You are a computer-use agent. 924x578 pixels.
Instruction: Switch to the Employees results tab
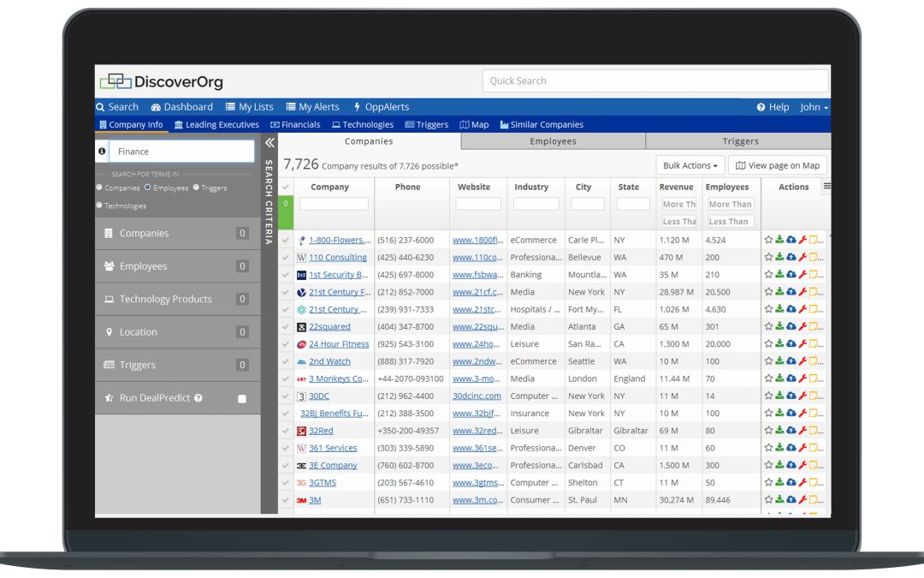pyautogui.click(x=553, y=141)
